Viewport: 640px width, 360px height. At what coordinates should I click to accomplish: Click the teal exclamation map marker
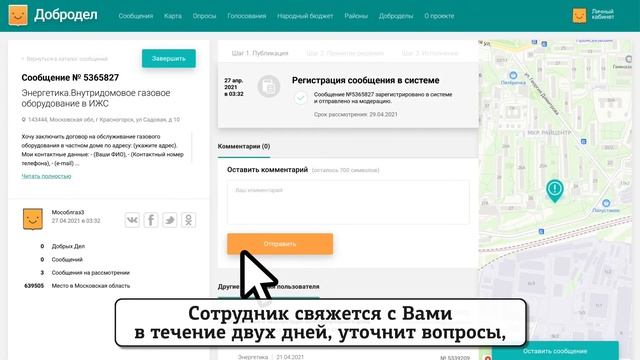tap(555, 190)
